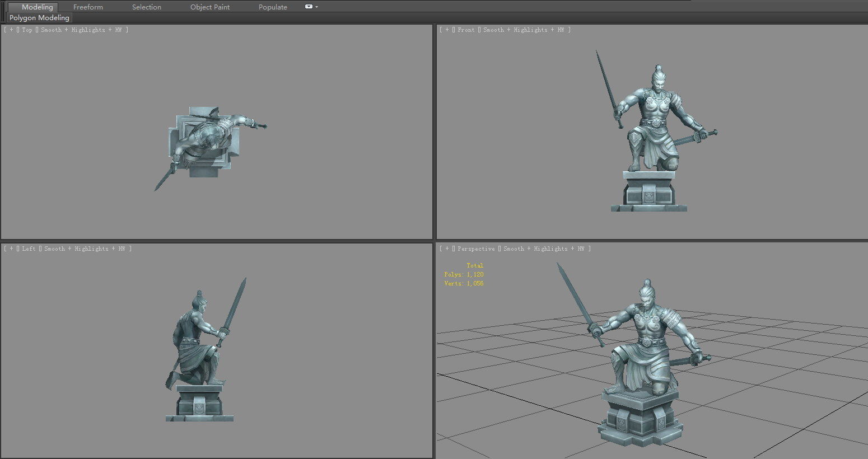The image size is (868, 459).
Task: Open Left viewport Smooth + Highlights shading menu
Action: pos(85,249)
